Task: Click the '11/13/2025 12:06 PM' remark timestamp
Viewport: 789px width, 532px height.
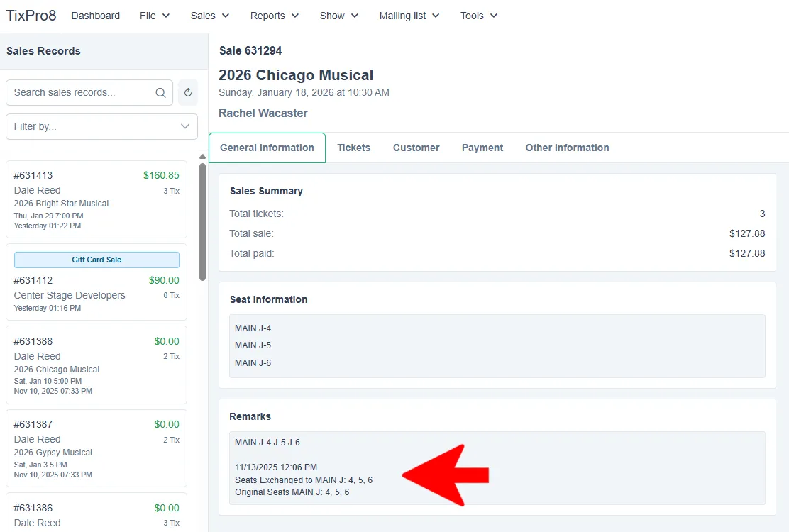Action: 276,467
